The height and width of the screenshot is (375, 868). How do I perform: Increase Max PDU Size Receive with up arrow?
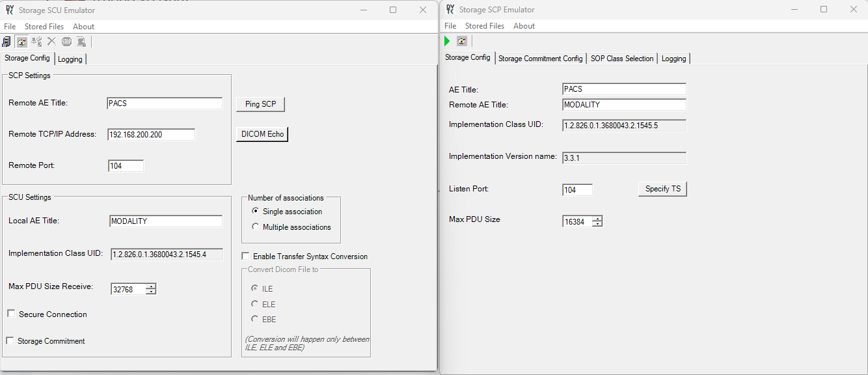[151, 286]
